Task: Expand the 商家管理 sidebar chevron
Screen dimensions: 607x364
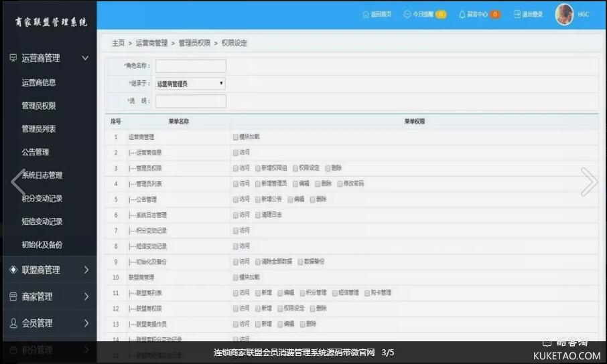Action: [x=86, y=296]
